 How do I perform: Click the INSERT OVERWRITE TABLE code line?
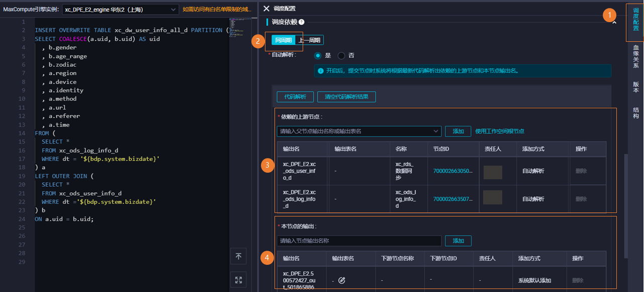pyautogui.click(x=132, y=30)
